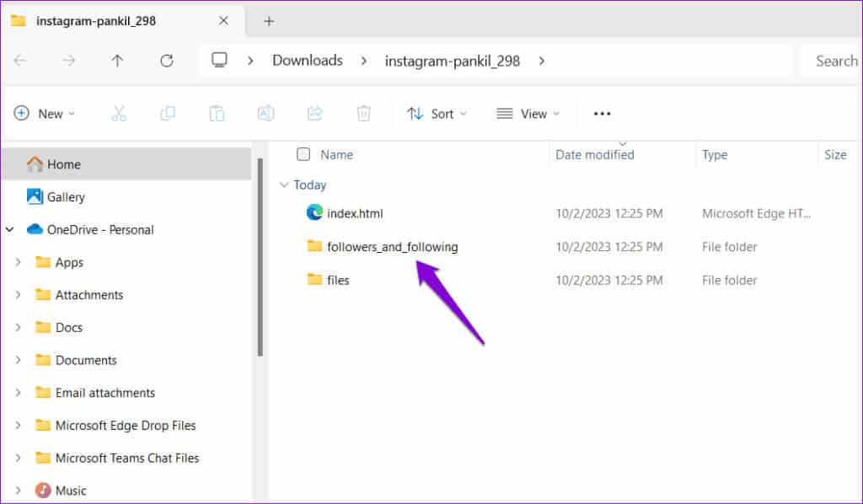Select the index.html file
Viewport: 863px width, 504px height.
(x=355, y=213)
